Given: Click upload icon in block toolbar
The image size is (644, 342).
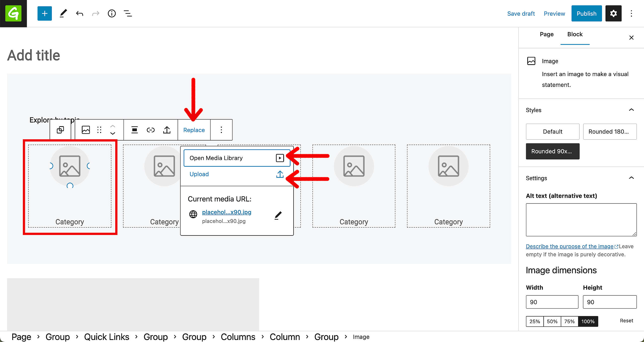Looking at the screenshot, I should [x=167, y=130].
